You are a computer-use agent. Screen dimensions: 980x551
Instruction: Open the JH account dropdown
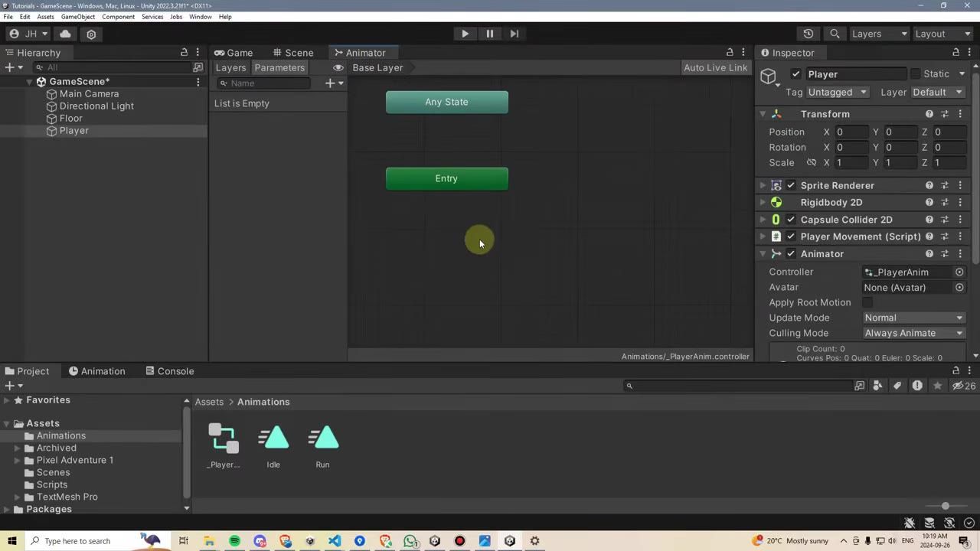pos(28,34)
